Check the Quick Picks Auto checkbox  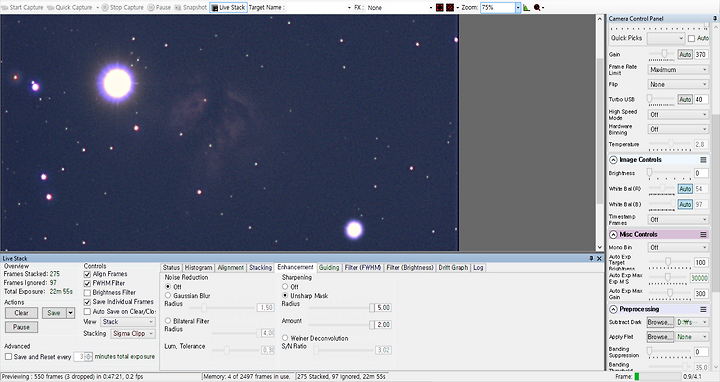point(692,39)
